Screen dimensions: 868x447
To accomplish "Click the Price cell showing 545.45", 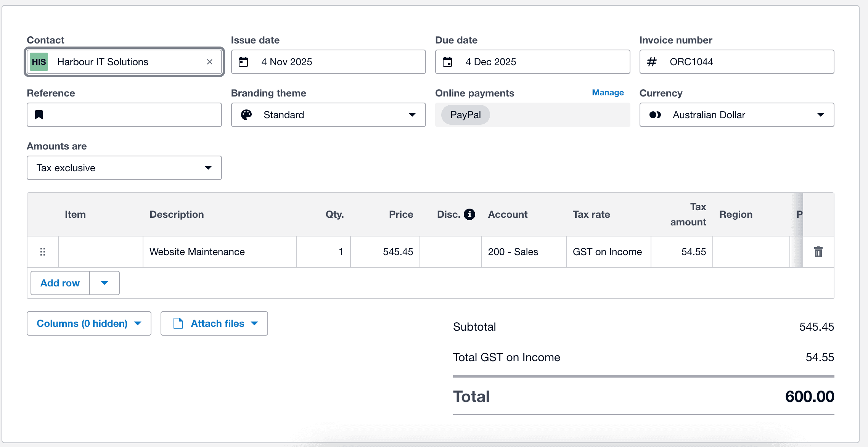I will point(385,252).
